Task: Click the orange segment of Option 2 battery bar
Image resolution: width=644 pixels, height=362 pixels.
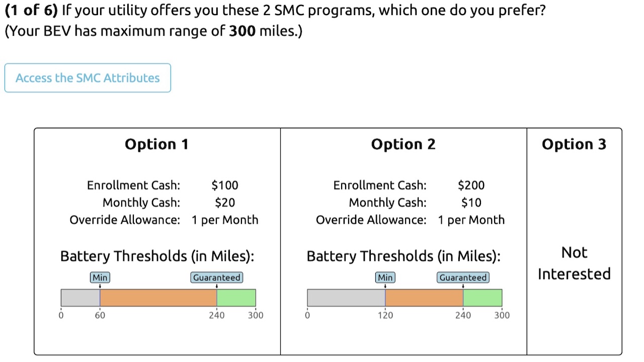Action: (x=424, y=298)
